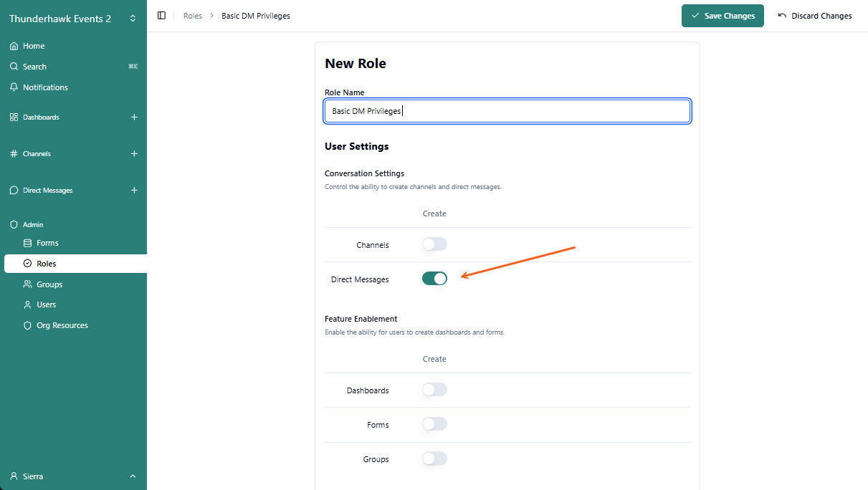
Task: Click the Users person icon
Action: [27, 304]
